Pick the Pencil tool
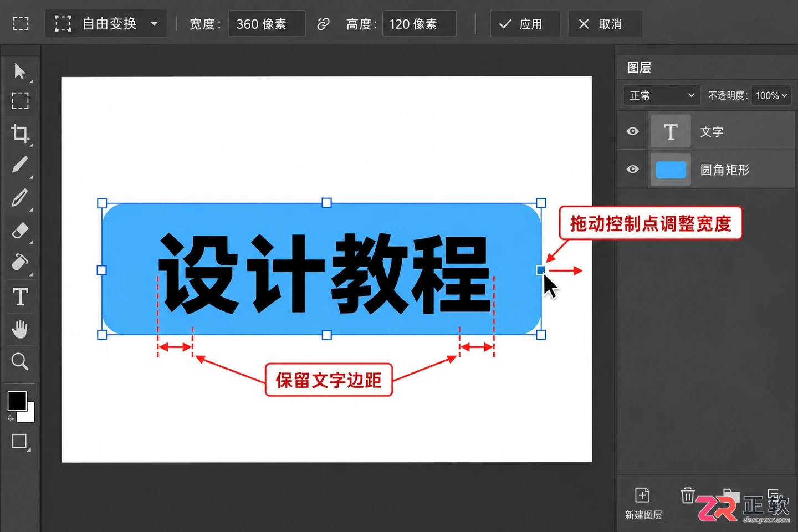The image size is (798, 532). (x=20, y=198)
